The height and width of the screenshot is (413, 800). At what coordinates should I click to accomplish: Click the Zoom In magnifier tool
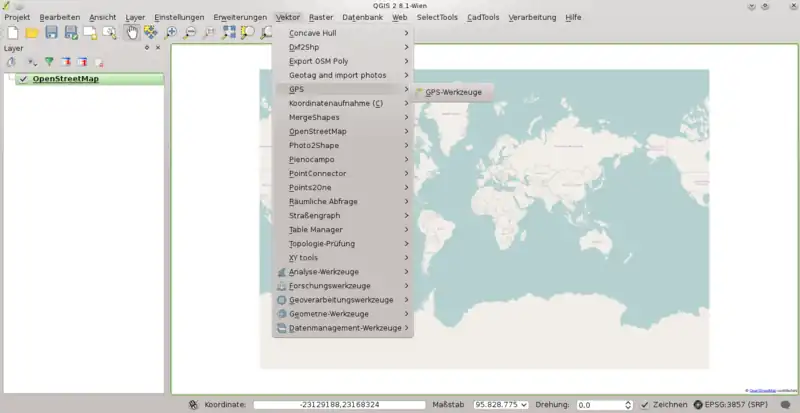pyautogui.click(x=172, y=33)
